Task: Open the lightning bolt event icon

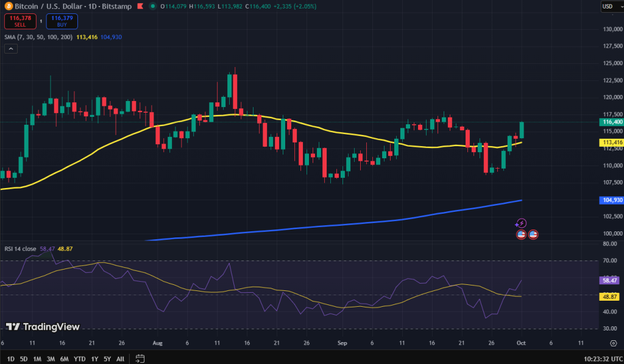Action: pos(521,223)
